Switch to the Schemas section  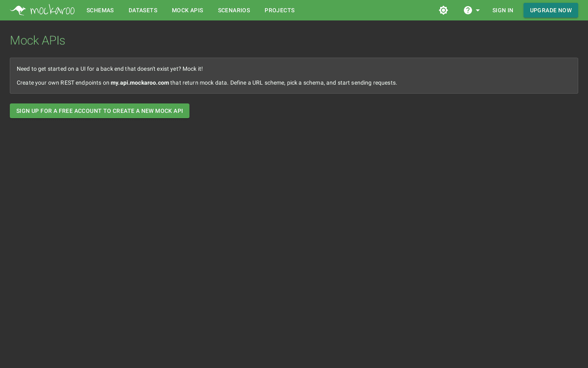100,10
